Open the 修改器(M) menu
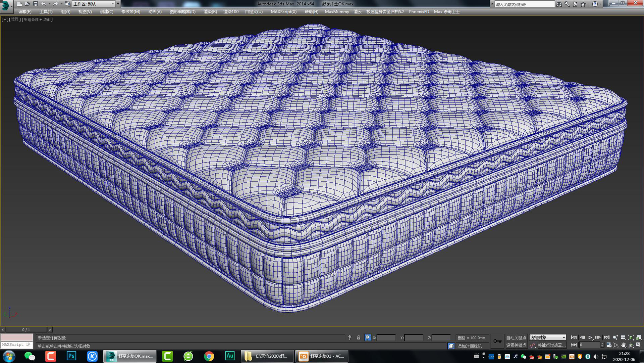This screenshot has height=363, width=644. (130, 11)
